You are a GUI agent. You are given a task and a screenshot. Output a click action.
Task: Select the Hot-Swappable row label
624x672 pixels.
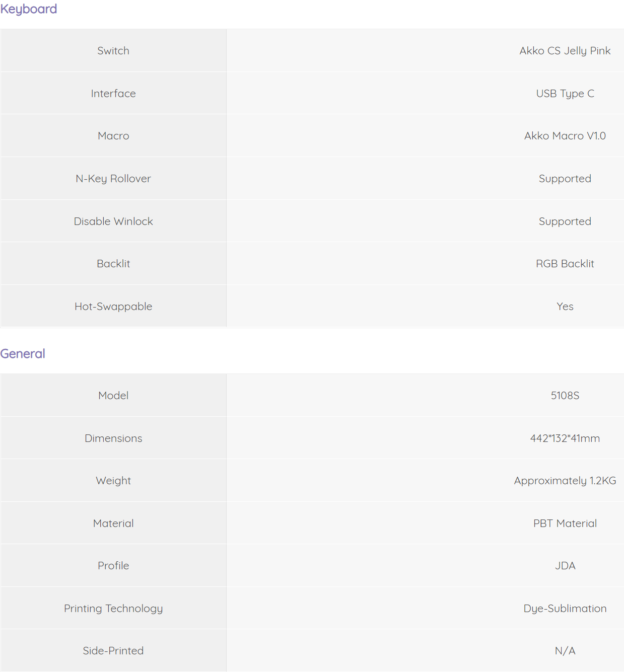coord(113,307)
